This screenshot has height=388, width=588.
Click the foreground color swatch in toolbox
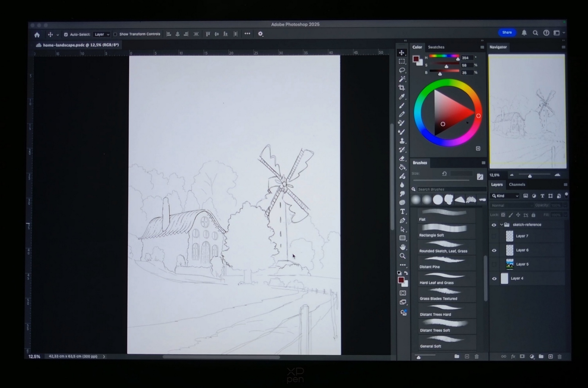(401, 280)
